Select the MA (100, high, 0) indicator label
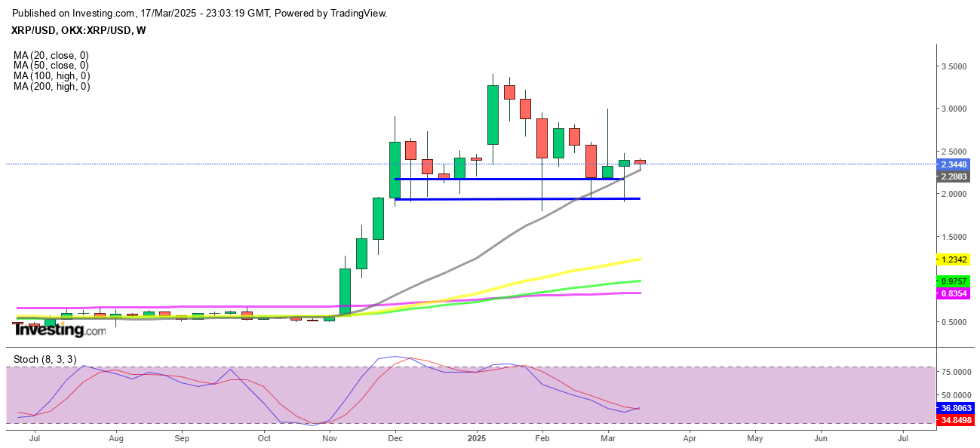Viewport: 980px width, 448px height. pos(52,76)
